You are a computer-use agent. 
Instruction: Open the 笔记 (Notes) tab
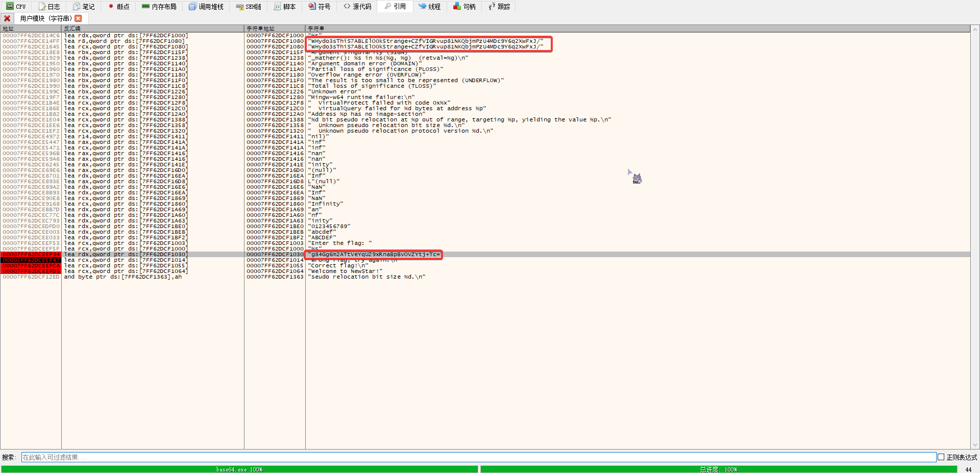tap(84, 7)
